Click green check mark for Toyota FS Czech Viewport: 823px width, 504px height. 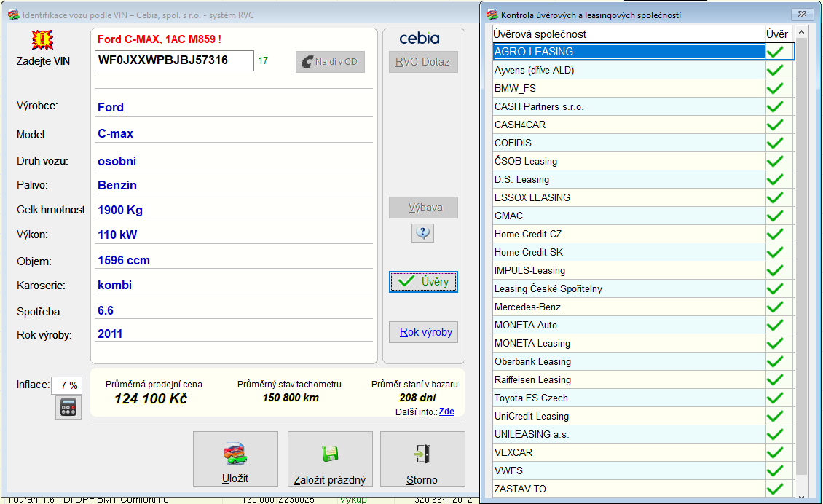point(775,398)
